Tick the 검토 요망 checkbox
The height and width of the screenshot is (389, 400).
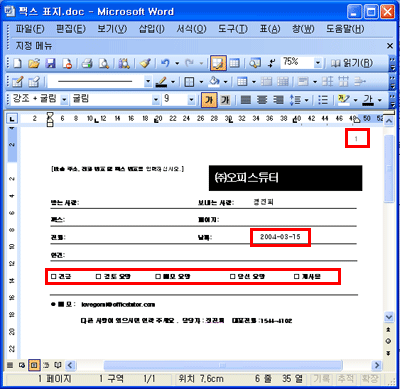(98, 276)
